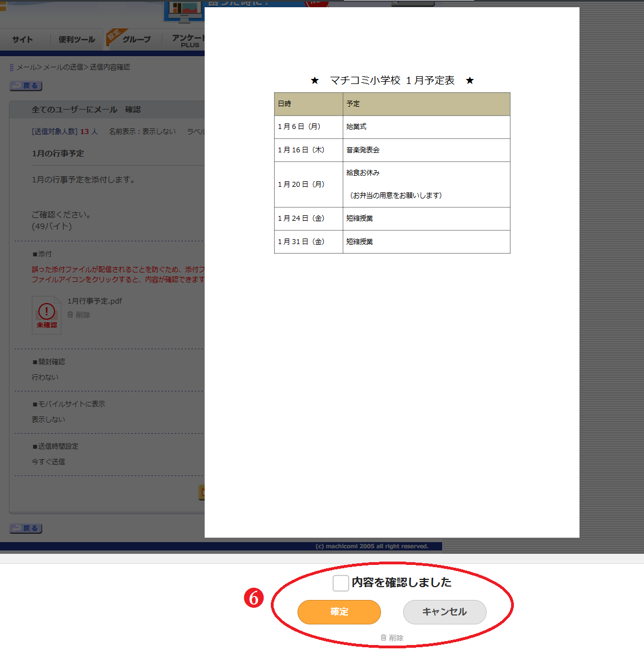The height and width of the screenshot is (655, 644).
Task: Switch to the 便利ツール tab
Action: [x=77, y=39]
